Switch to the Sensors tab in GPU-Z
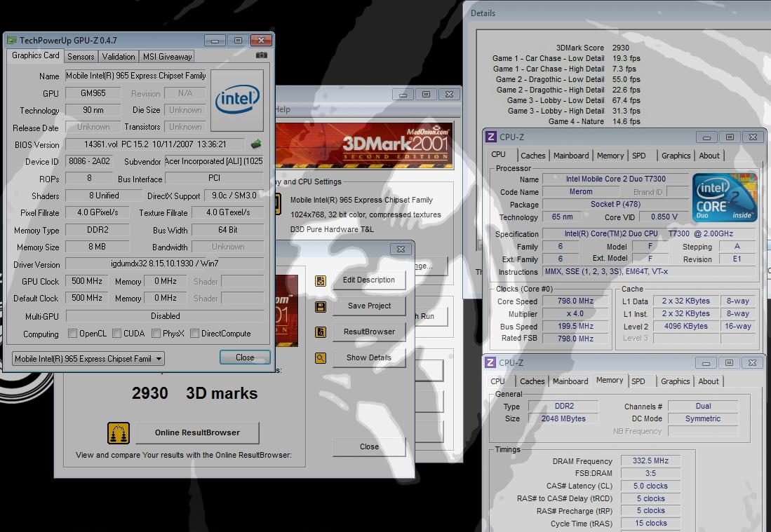The width and height of the screenshot is (771, 532). pos(81,57)
